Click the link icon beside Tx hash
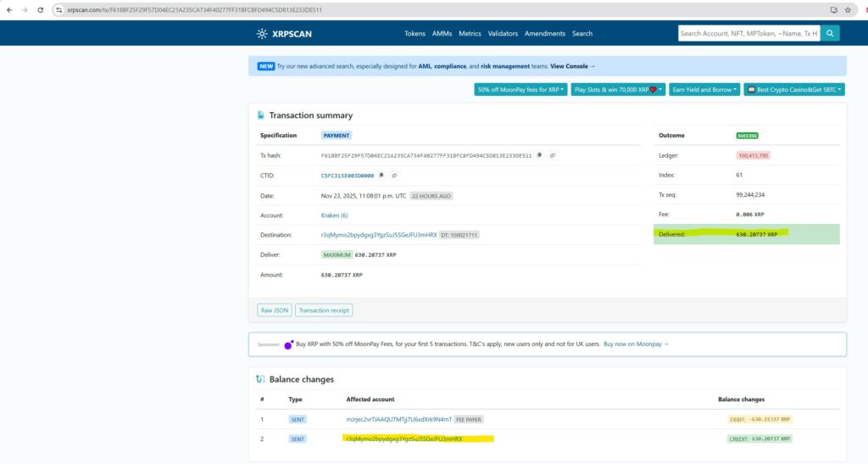Image resolution: width=868 pixels, height=464 pixels. (x=553, y=156)
